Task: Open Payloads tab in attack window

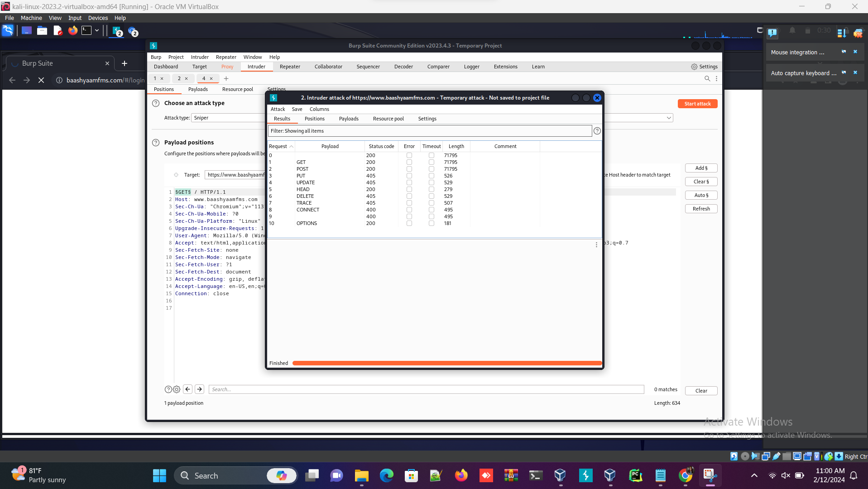Action: click(349, 119)
